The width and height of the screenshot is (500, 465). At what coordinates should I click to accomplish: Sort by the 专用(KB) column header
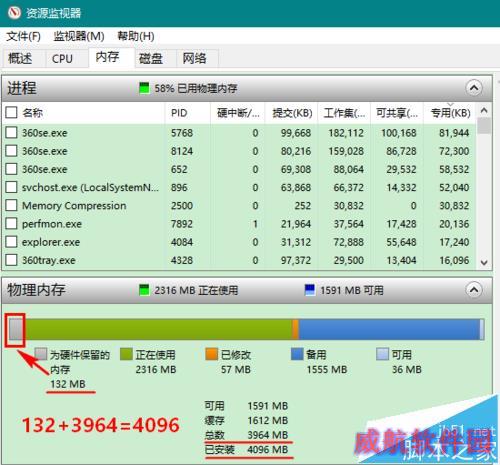(450, 113)
